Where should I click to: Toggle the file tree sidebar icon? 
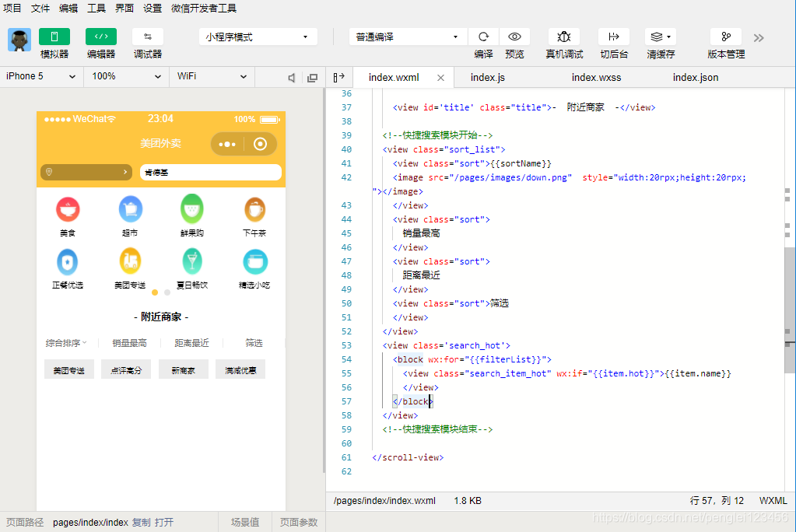[338, 77]
